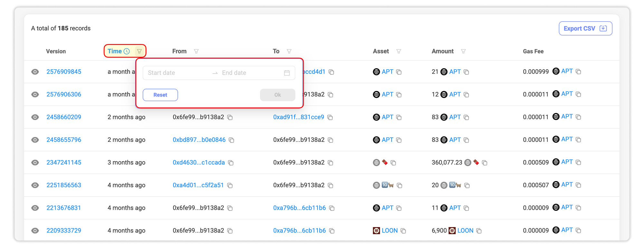The width and height of the screenshot is (644, 248).
Task: Click the clock icon next to Time
Action: click(127, 51)
